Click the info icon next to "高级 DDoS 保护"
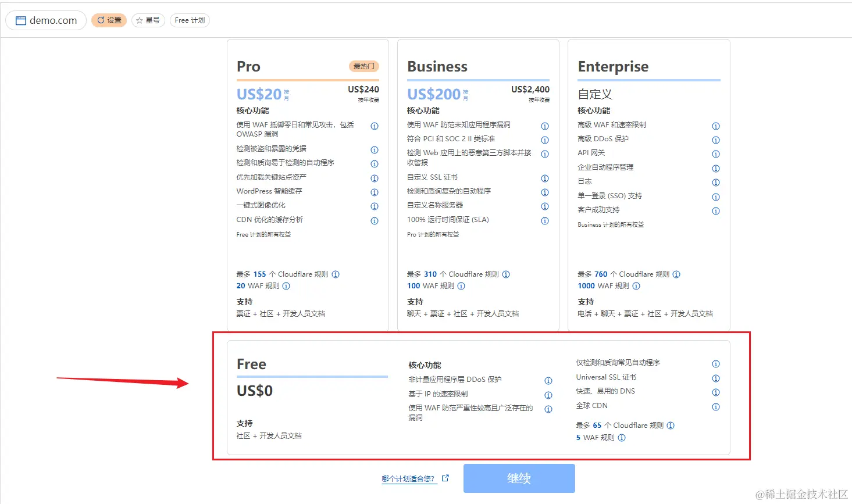 point(716,140)
